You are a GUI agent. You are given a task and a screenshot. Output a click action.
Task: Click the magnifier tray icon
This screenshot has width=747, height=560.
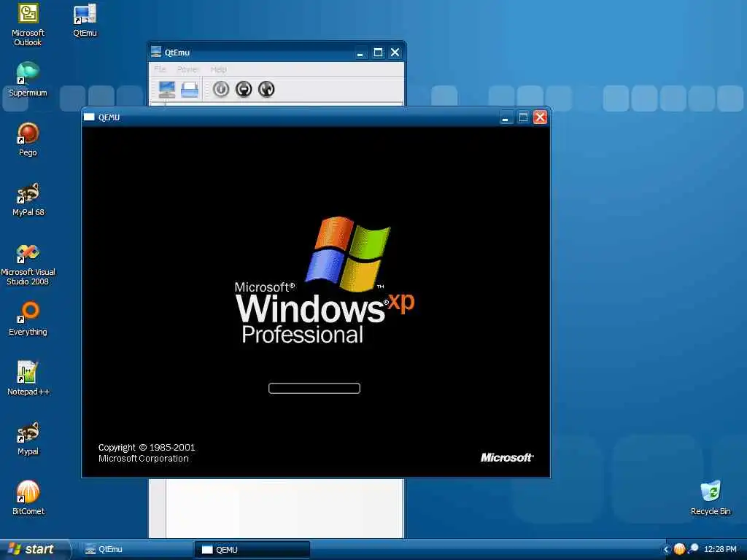[x=693, y=549]
